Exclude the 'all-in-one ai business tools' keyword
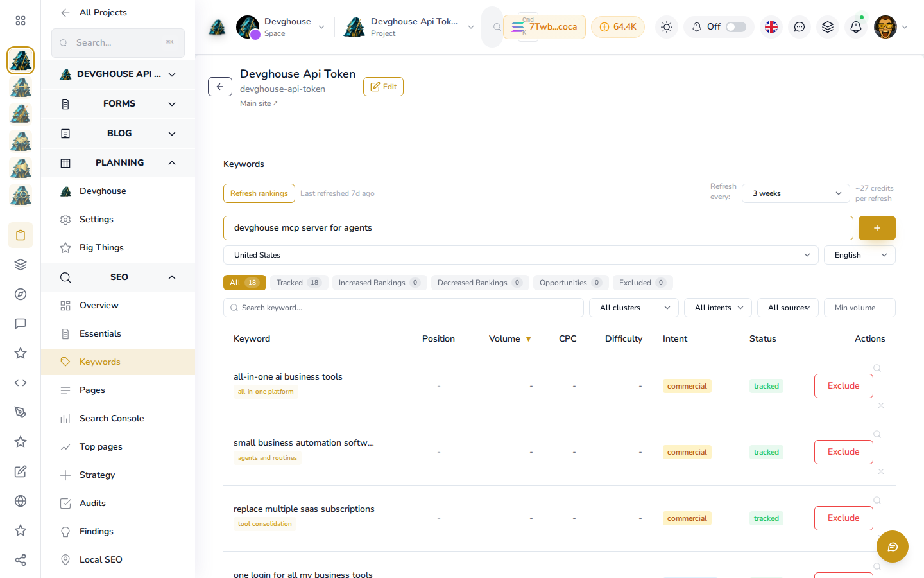This screenshot has height=578, width=924. [844, 386]
